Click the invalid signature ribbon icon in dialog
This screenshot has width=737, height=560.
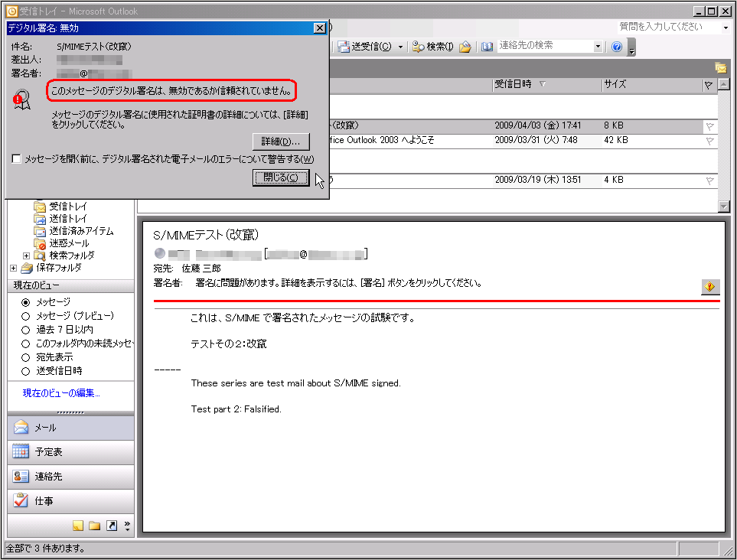pyautogui.click(x=21, y=99)
